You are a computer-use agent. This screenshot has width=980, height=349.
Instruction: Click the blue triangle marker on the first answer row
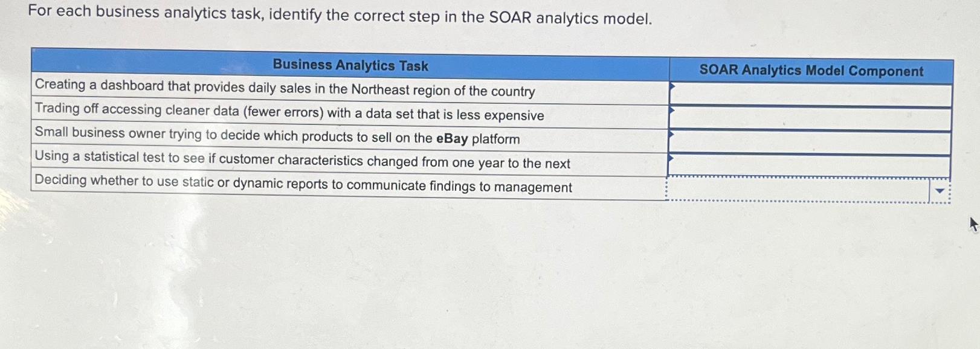[x=673, y=87]
